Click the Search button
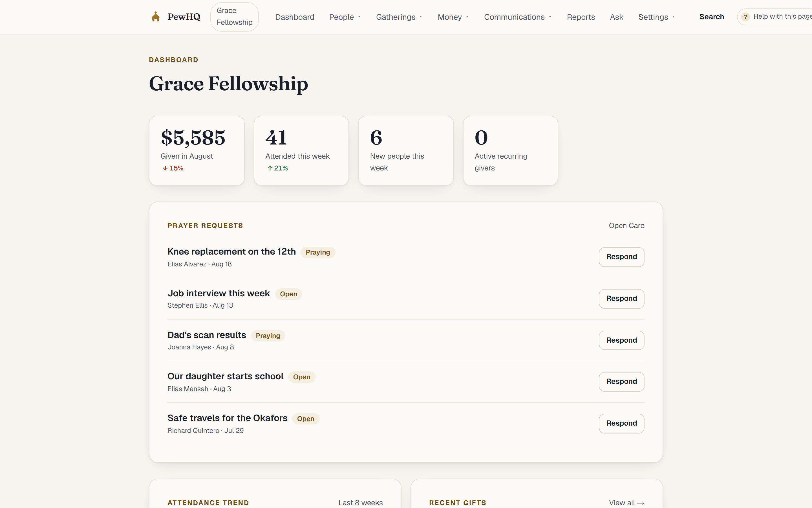This screenshot has width=812, height=508. (711, 17)
